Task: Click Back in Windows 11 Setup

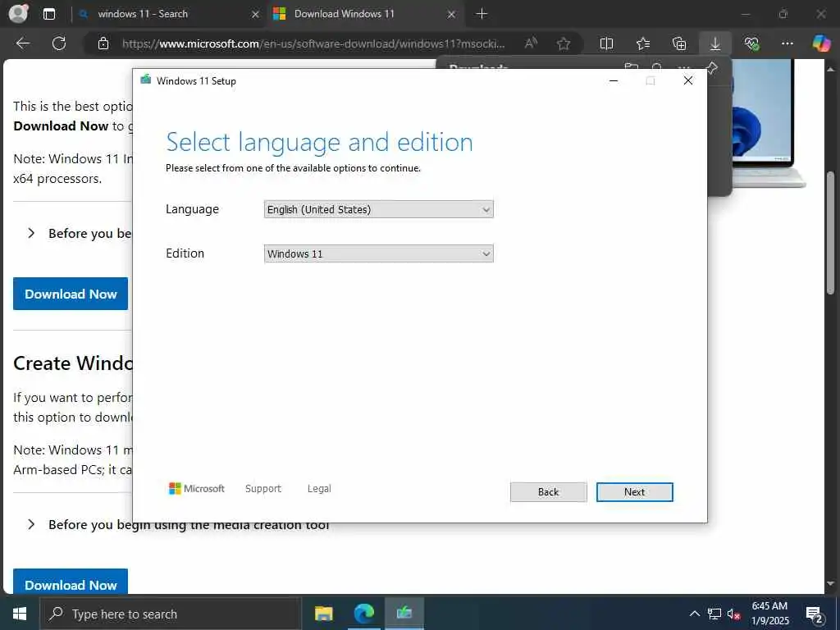Action: coord(548,492)
